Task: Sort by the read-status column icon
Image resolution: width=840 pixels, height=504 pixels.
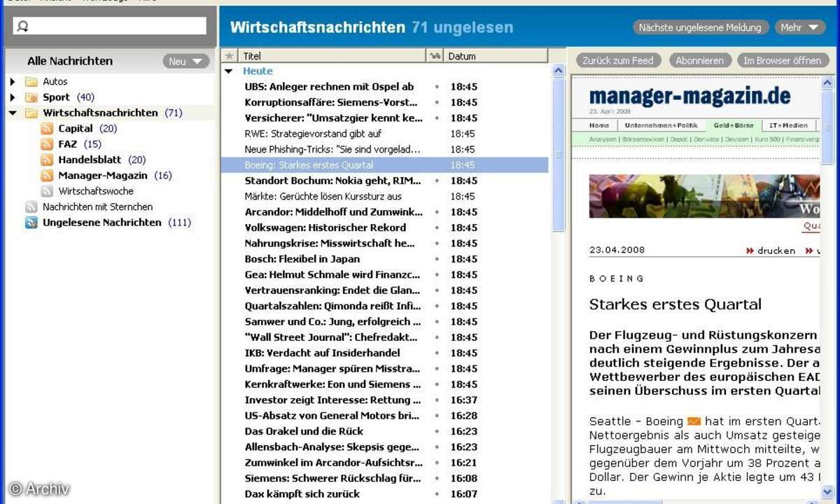Action: [x=435, y=56]
